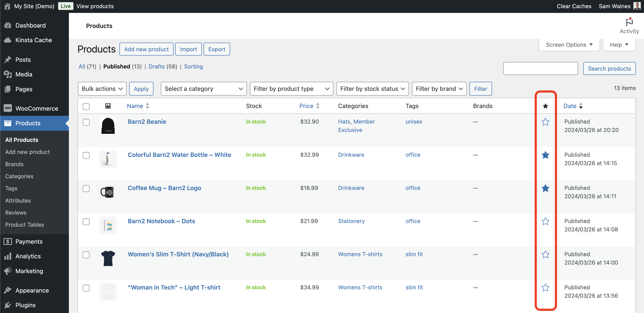Screen dimensions: 644x313
Task: Click the WooCommerce sidebar icon
Action: click(8, 108)
